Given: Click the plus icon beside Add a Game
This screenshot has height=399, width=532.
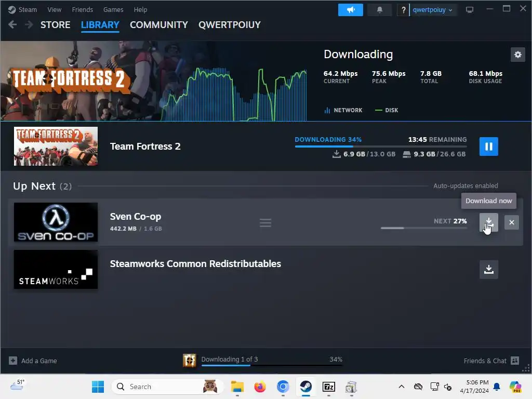Looking at the screenshot, I should click(13, 361).
